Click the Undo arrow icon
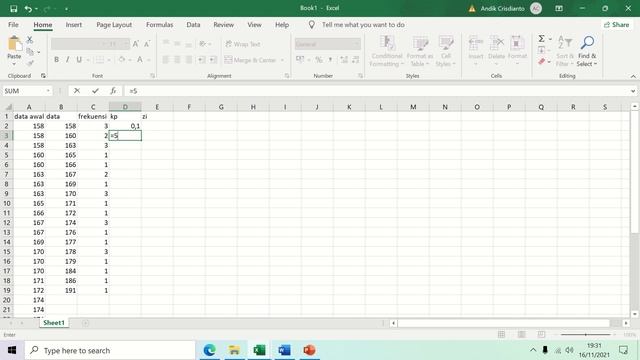 coord(28,9)
